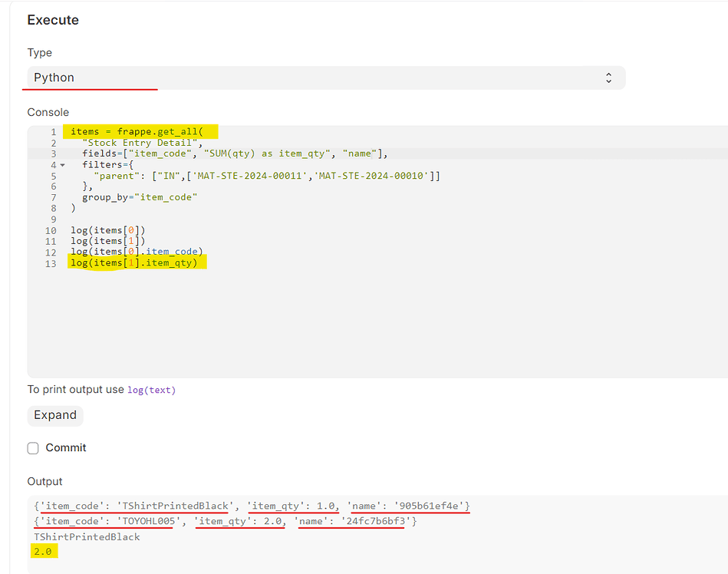Click the Expand button
Image resolution: width=728 pixels, height=574 pixels.
click(54, 415)
